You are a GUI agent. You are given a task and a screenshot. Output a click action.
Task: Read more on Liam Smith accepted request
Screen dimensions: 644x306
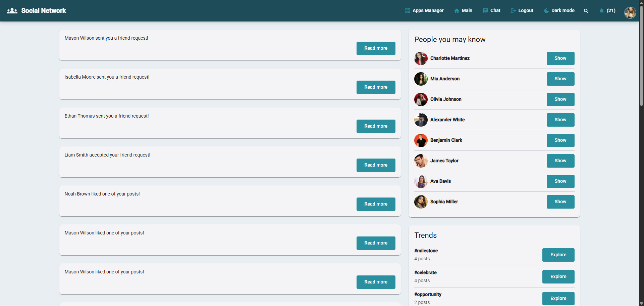pyautogui.click(x=376, y=165)
